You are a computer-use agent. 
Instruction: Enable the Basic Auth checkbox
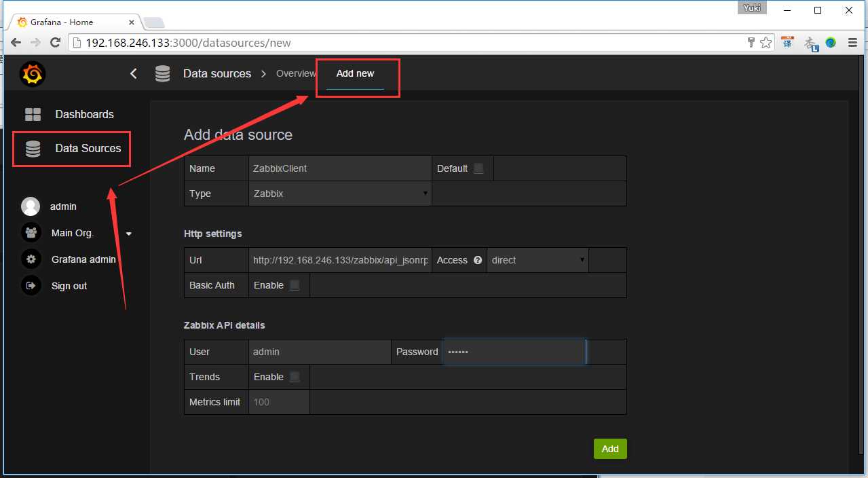pyautogui.click(x=295, y=285)
